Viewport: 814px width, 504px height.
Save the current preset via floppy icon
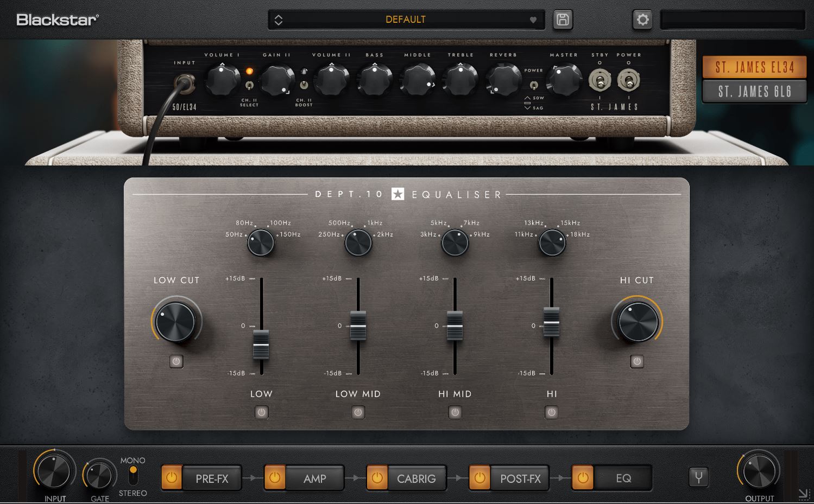[562, 19]
